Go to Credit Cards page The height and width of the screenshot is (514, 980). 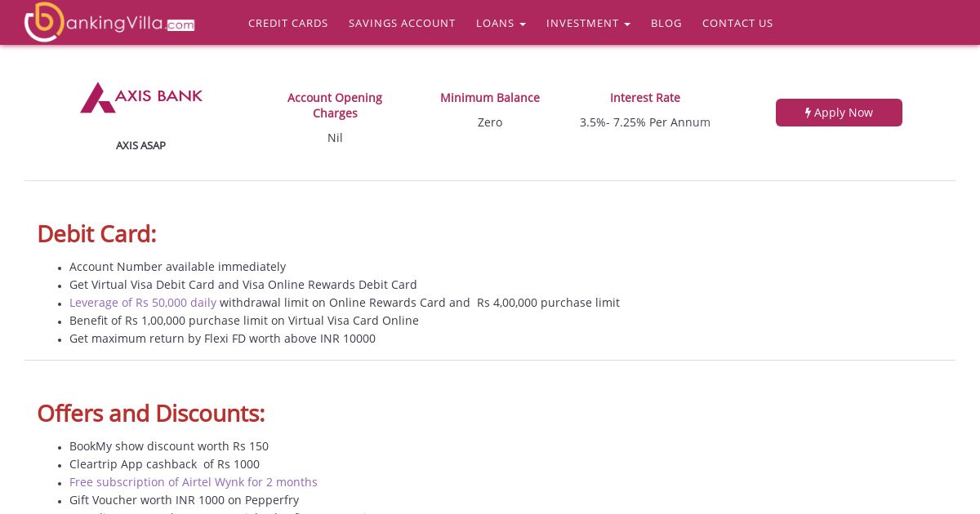[288, 23]
